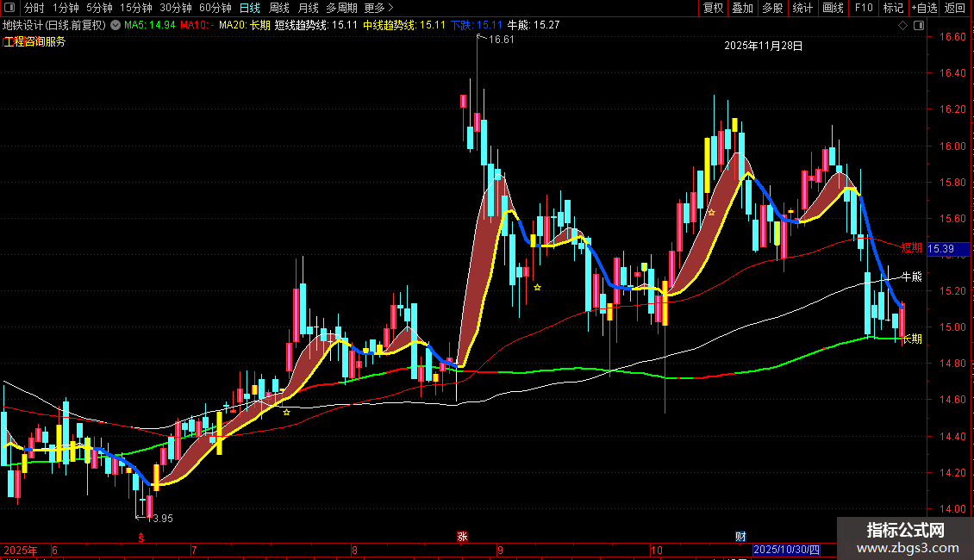Image resolution: width=974 pixels, height=560 pixels.
Task: Open the 涨 event marker on timeline
Action: click(x=462, y=537)
